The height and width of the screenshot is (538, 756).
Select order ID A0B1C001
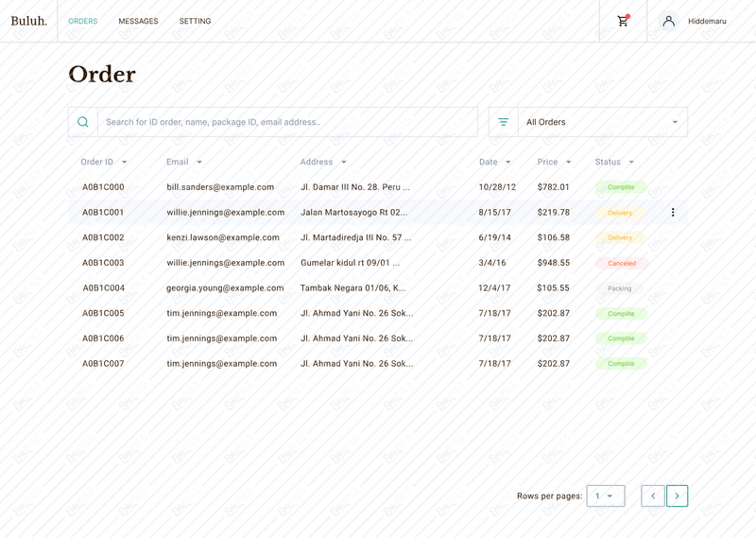tap(103, 213)
